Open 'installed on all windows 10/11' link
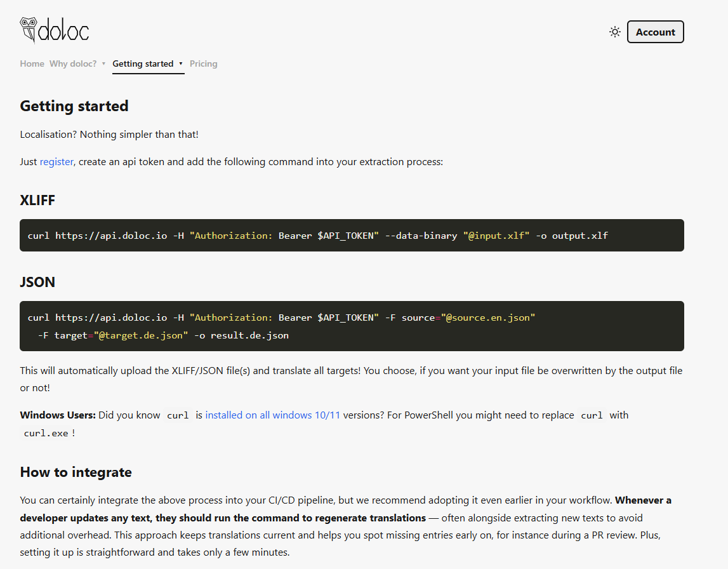Viewport: 728px width, 569px height. (272, 415)
